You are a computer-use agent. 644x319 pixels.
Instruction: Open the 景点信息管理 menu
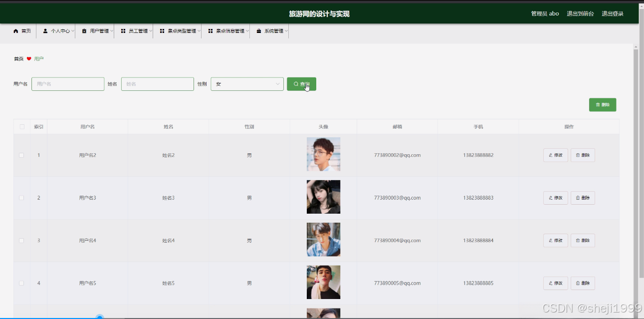tap(225, 31)
